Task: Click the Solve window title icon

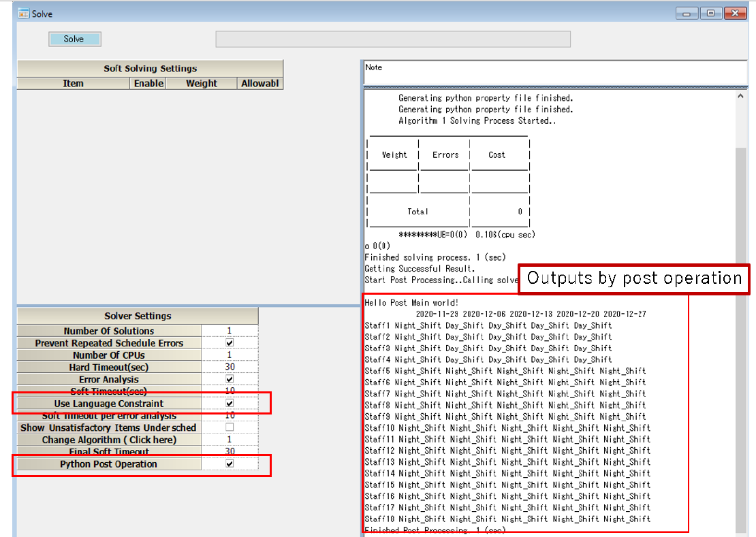Action: 23,13
